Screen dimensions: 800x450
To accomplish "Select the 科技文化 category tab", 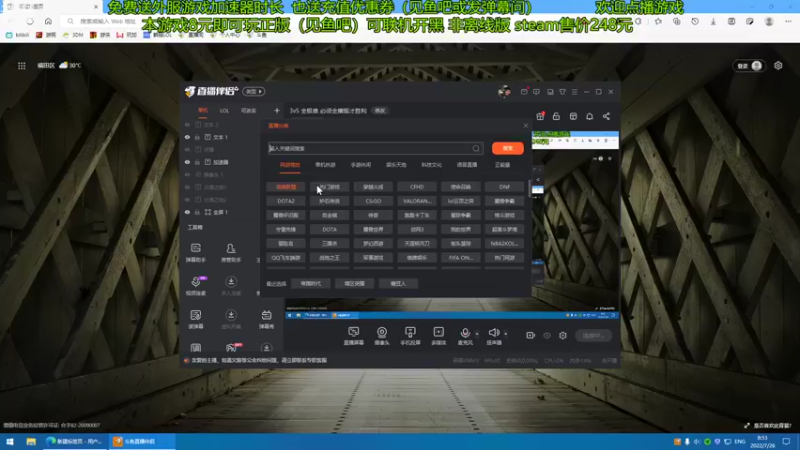I will pyautogui.click(x=431, y=165).
